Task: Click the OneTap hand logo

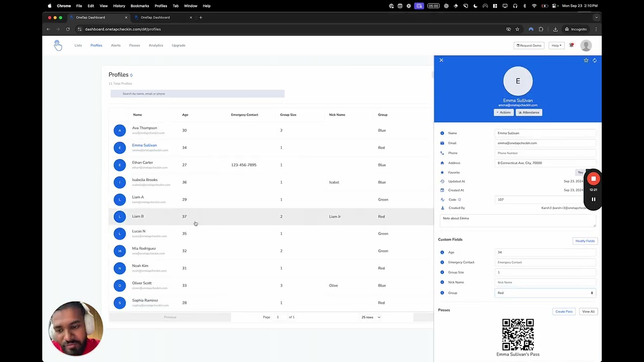Action: click(58, 45)
